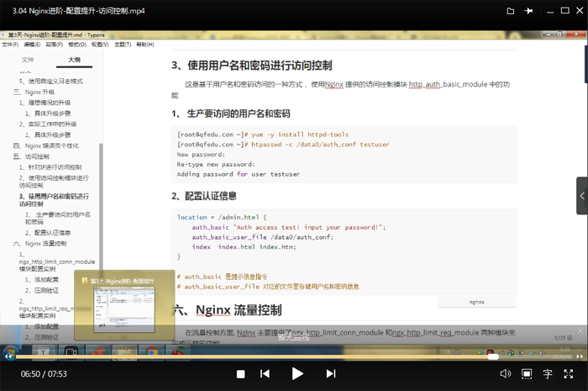Open the 文件(F) menu in Typora
The image size is (588, 391).
9,44
